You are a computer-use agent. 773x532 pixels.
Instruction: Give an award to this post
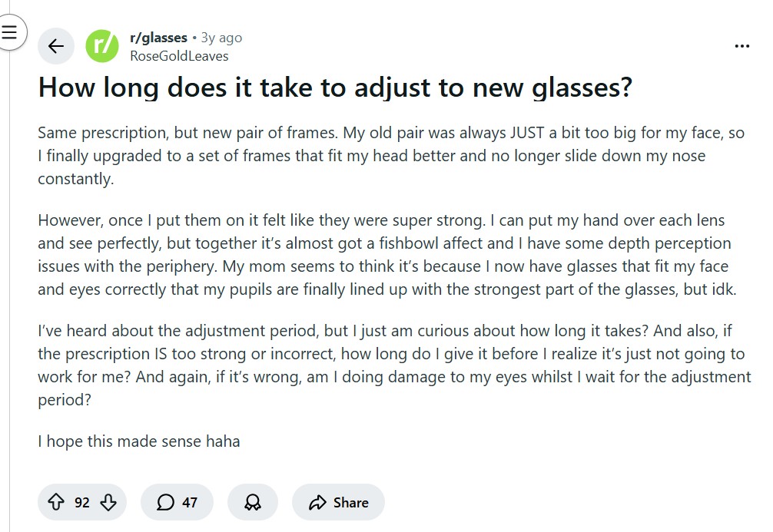click(252, 503)
